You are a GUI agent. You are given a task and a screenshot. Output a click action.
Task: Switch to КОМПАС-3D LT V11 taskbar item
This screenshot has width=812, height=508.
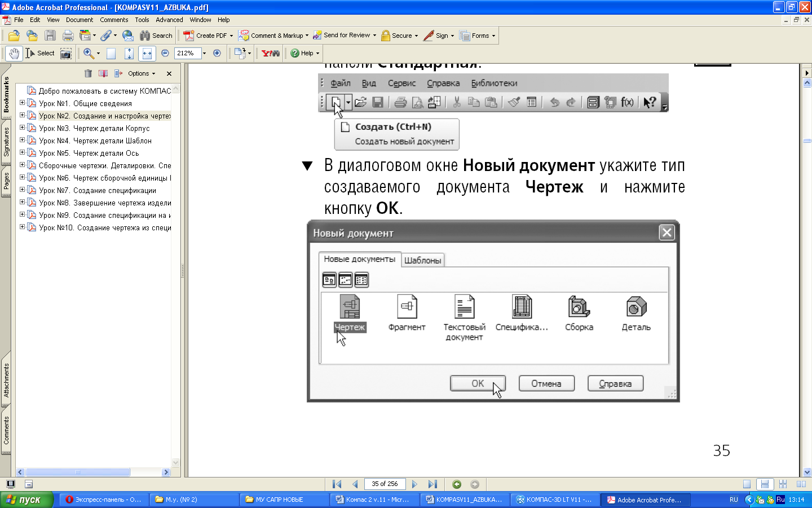tap(555, 500)
